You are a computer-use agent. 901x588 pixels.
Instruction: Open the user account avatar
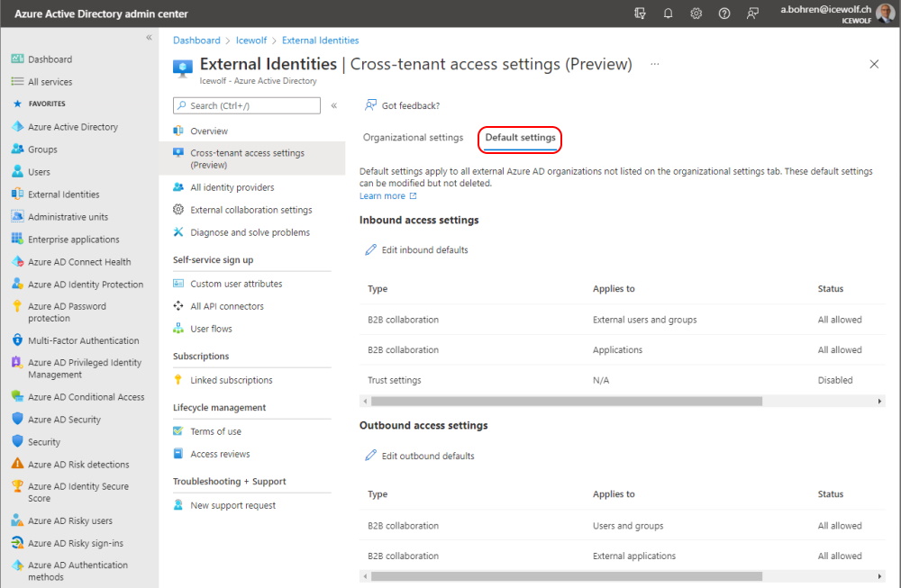(x=885, y=14)
